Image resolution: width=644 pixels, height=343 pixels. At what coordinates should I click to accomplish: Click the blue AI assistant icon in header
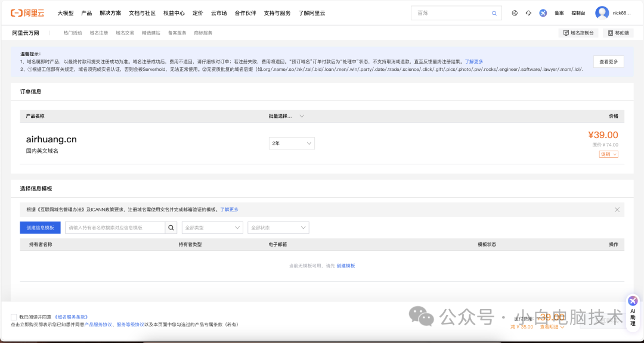[x=543, y=13]
